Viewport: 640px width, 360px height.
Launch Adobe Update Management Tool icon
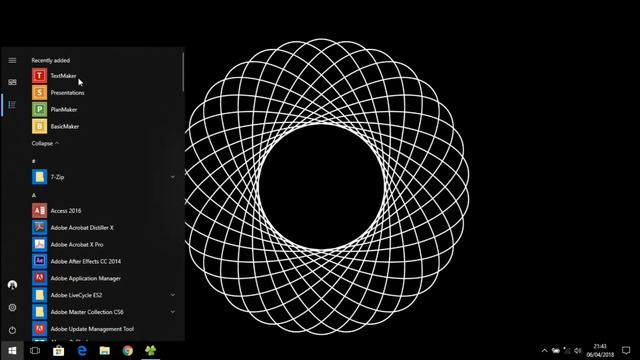click(40, 329)
